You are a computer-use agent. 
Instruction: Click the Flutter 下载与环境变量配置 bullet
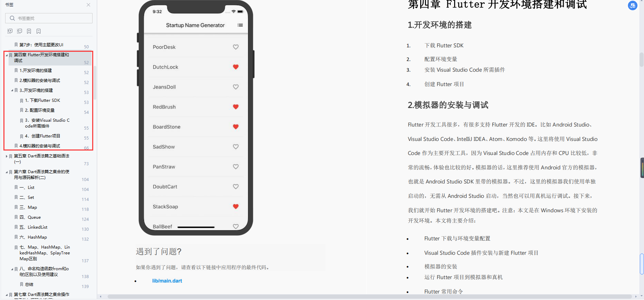pyautogui.click(x=457, y=239)
